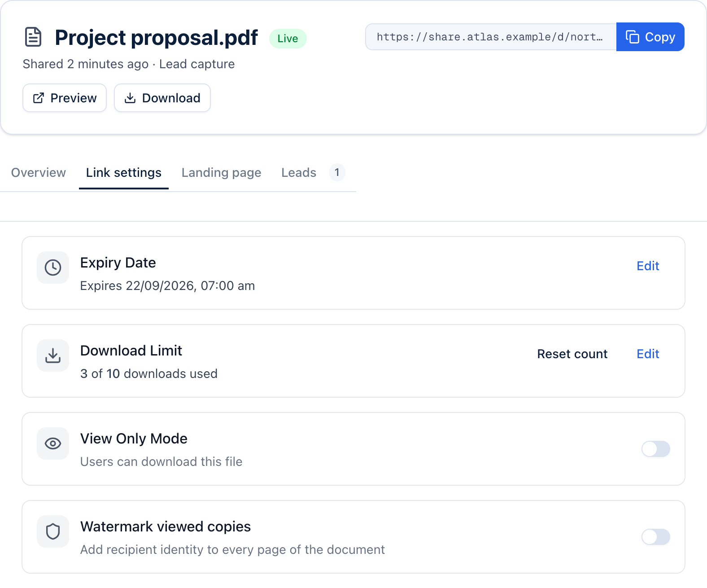The height and width of the screenshot is (588, 707).
Task: Click the Leads count badge showing 1
Action: pos(337,172)
